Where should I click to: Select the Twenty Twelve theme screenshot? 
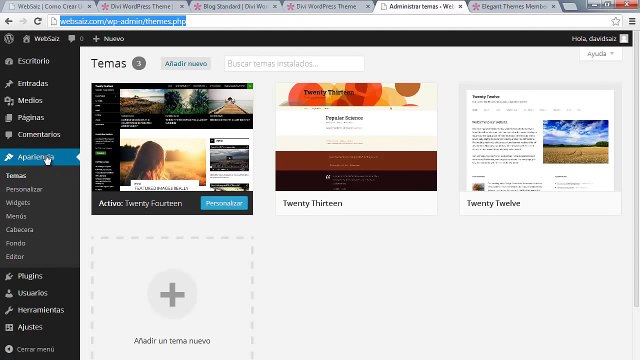point(540,137)
